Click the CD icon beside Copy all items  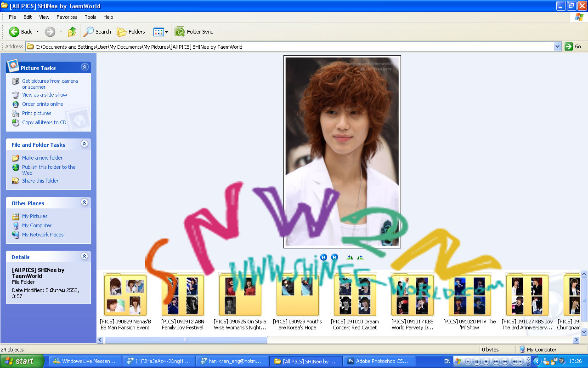[16, 122]
